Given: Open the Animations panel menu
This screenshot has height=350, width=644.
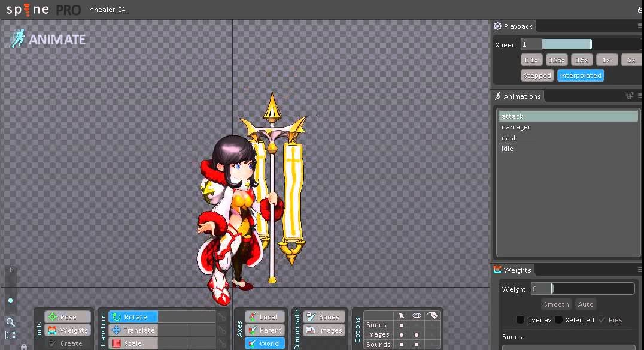Looking at the screenshot, I should coord(639,96).
